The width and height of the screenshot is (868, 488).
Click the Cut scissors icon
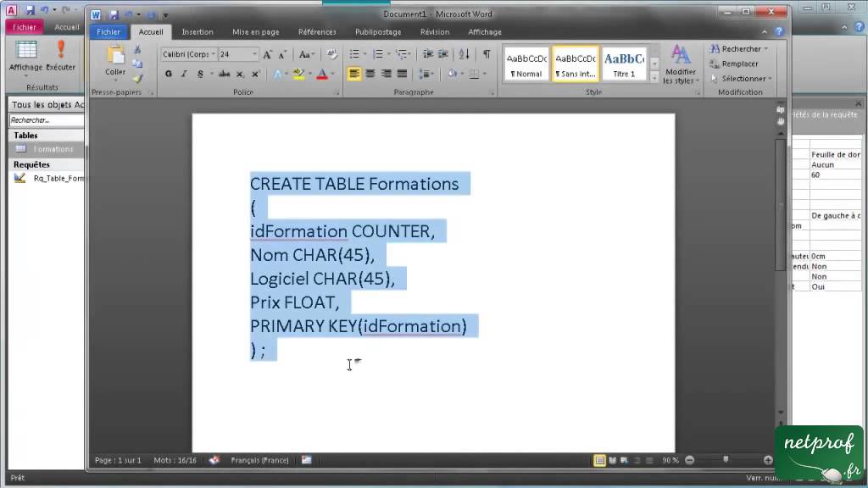click(138, 50)
